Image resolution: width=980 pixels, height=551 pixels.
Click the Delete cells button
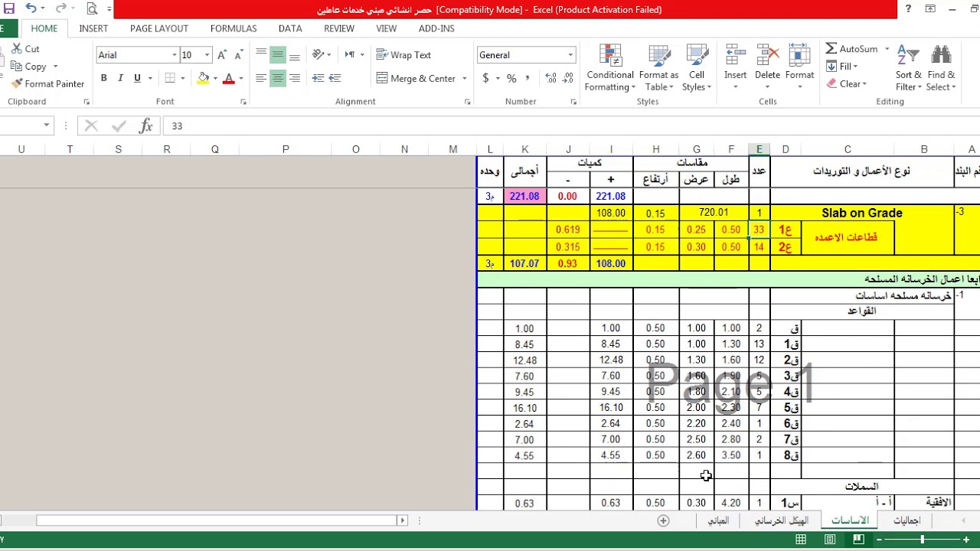(x=767, y=67)
